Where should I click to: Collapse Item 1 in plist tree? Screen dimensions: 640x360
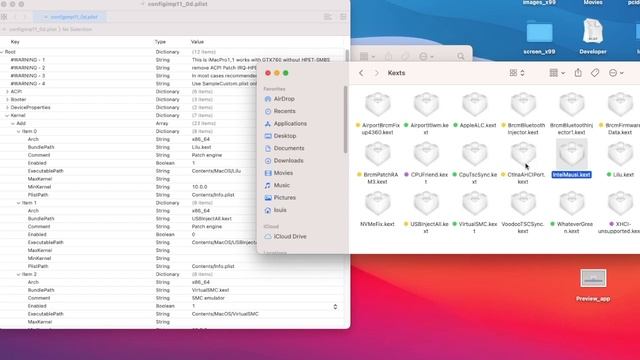pos(18,203)
